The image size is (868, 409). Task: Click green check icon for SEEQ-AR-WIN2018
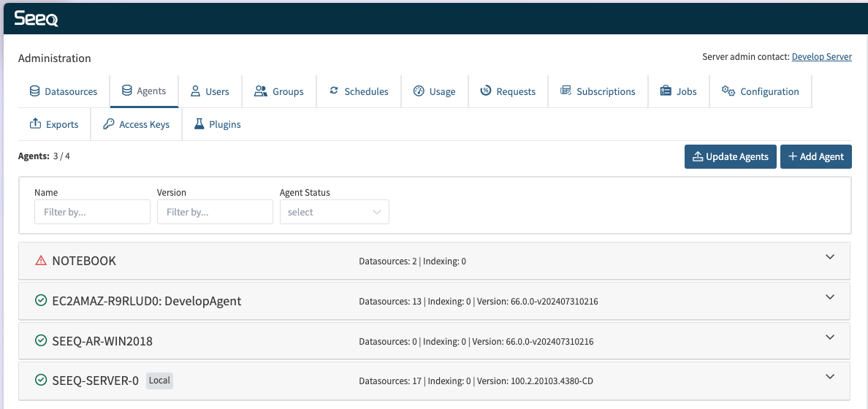click(x=41, y=341)
